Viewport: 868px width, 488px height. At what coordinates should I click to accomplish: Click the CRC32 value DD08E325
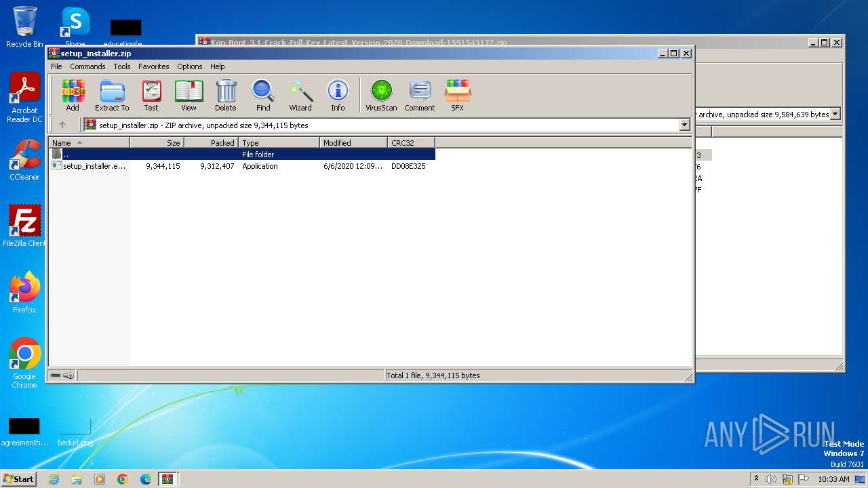tap(408, 166)
